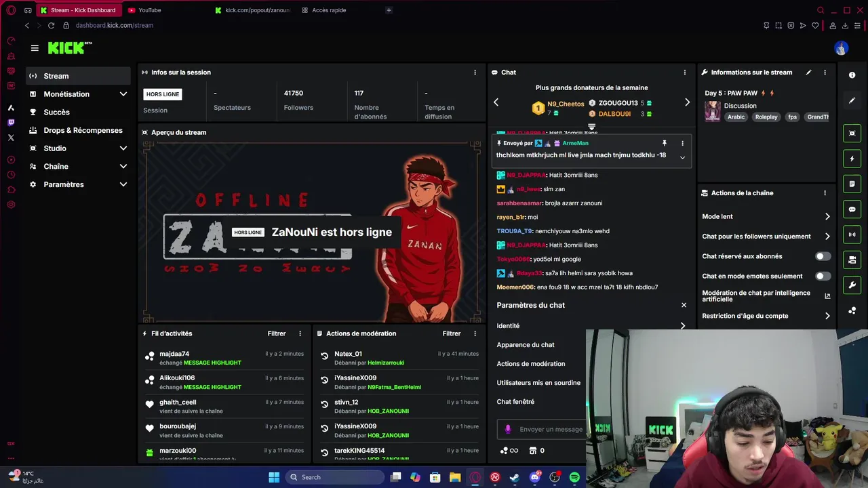This screenshot has width=868, height=488.
Task: Show next top donors with right arrow
Action: [687, 102]
